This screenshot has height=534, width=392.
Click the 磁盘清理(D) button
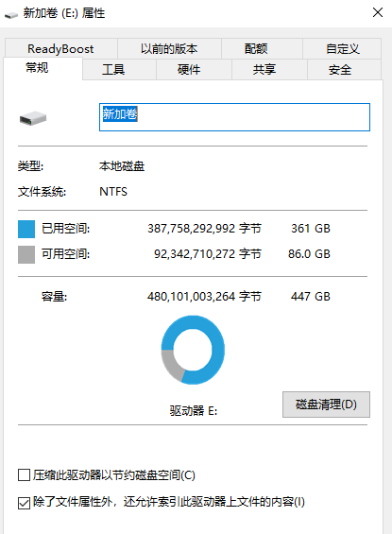click(x=326, y=405)
